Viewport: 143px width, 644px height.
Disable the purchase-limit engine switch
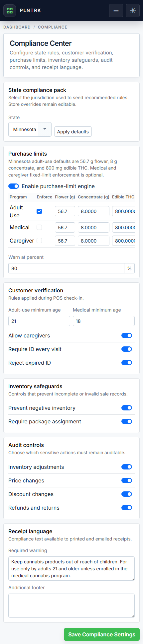(x=14, y=186)
